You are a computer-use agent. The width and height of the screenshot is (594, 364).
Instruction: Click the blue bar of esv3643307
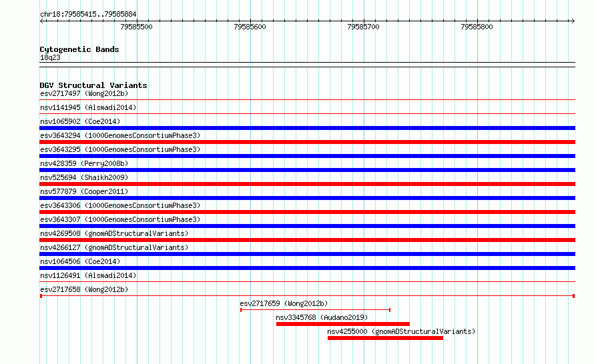pyautogui.click(x=307, y=226)
